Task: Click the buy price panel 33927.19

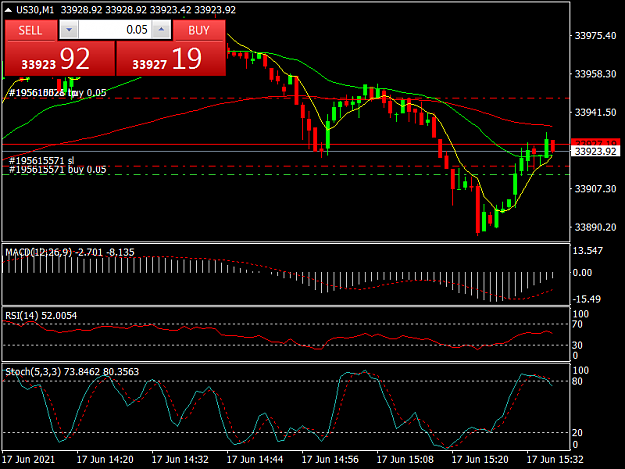Action: (171, 59)
